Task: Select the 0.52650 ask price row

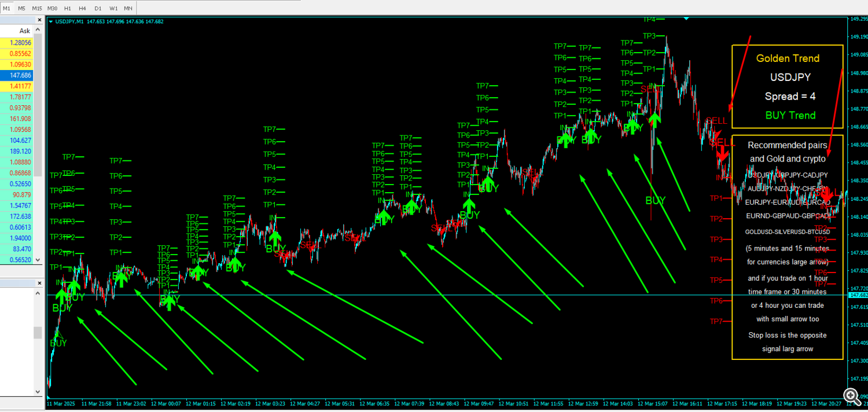Action: (x=17, y=184)
